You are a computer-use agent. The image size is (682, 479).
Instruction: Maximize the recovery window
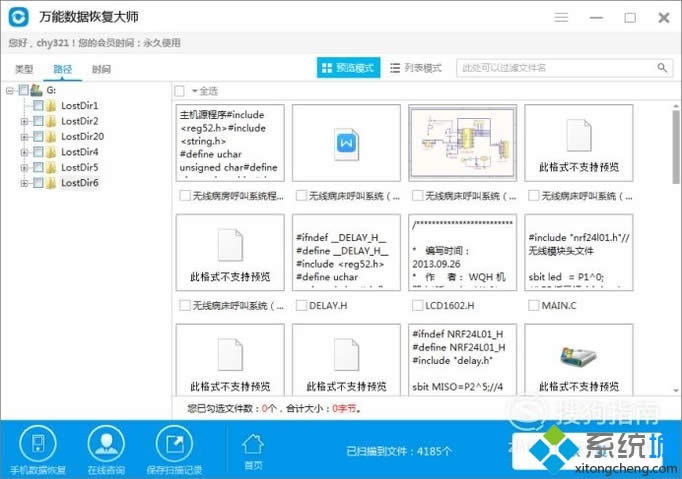630,17
